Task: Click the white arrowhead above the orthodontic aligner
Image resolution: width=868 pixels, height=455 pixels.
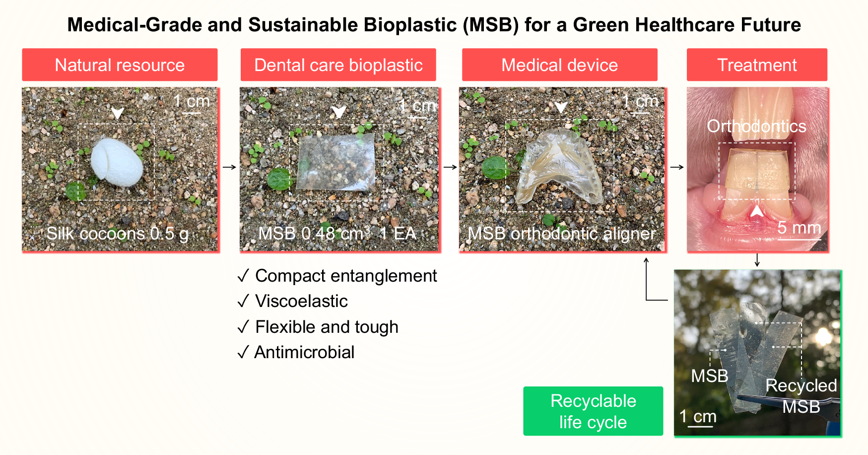Action: (x=561, y=107)
